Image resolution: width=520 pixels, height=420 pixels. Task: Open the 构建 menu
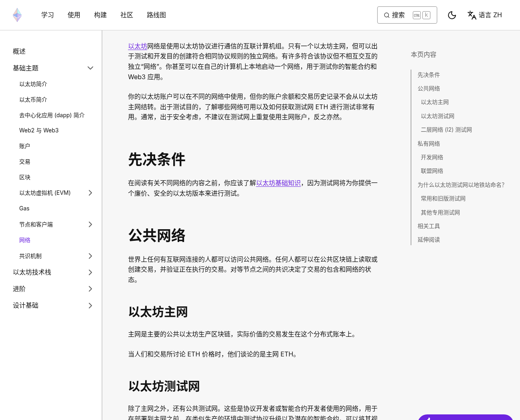click(100, 15)
